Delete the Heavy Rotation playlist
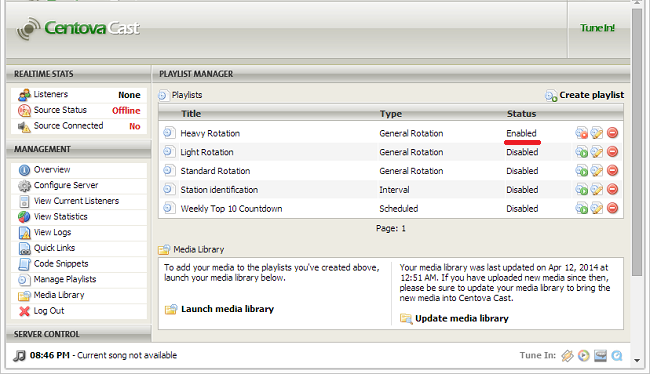Image resolution: width=650 pixels, height=374 pixels. coord(612,133)
